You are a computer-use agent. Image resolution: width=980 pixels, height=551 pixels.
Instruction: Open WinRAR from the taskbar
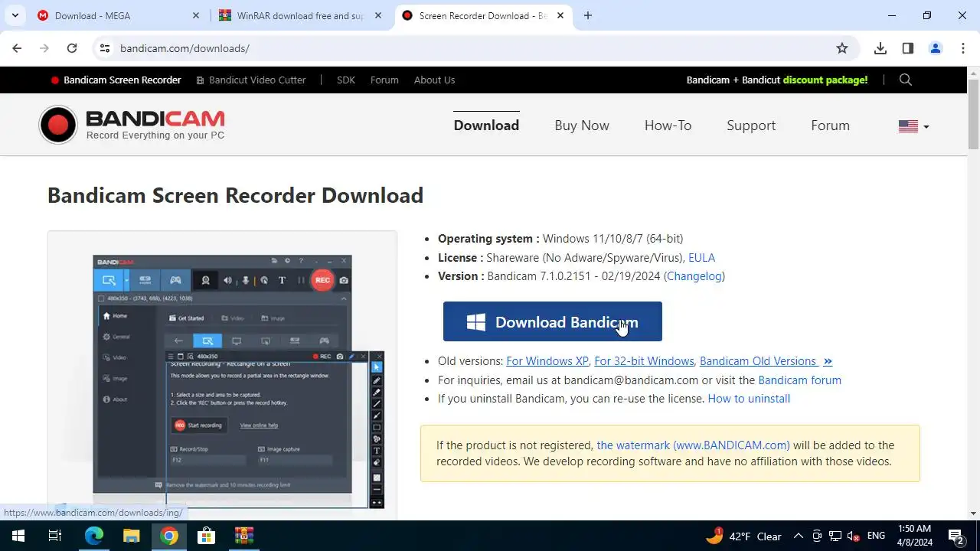pyautogui.click(x=244, y=536)
